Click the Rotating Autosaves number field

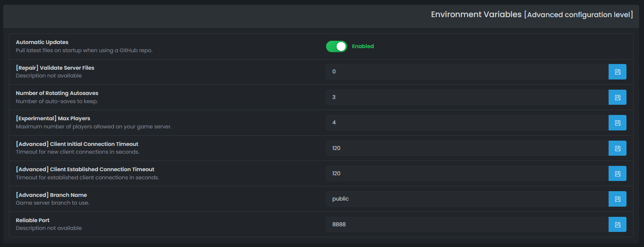467,97
